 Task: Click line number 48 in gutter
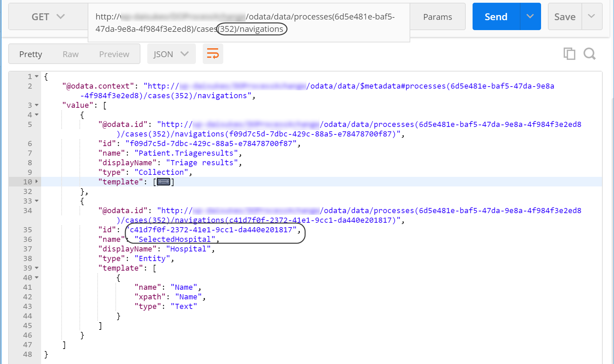click(x=27, y=354)
